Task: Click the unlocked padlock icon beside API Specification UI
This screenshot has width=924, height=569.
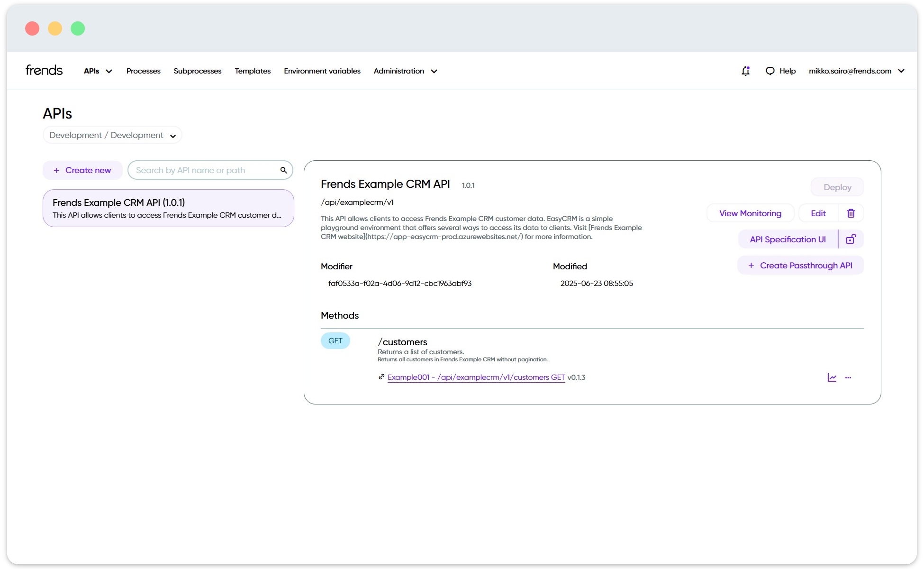Action: point(851,239)
